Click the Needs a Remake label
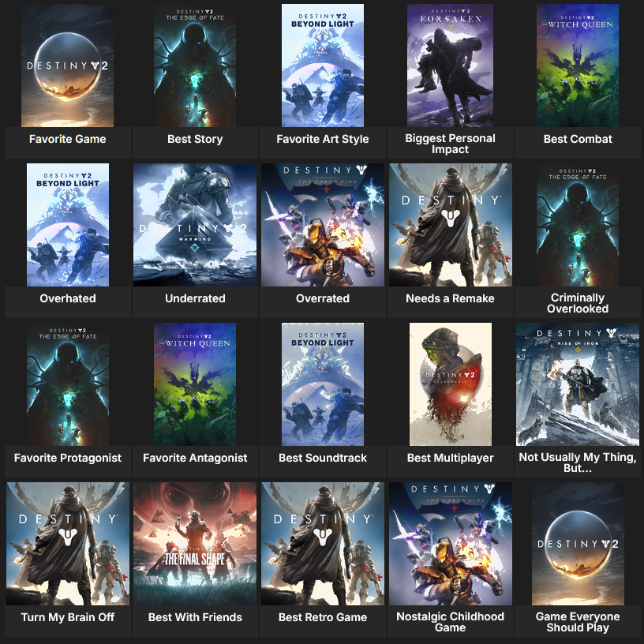Viewport: 644px width, 644px height. pyautogui.click(x=450, y=298)
